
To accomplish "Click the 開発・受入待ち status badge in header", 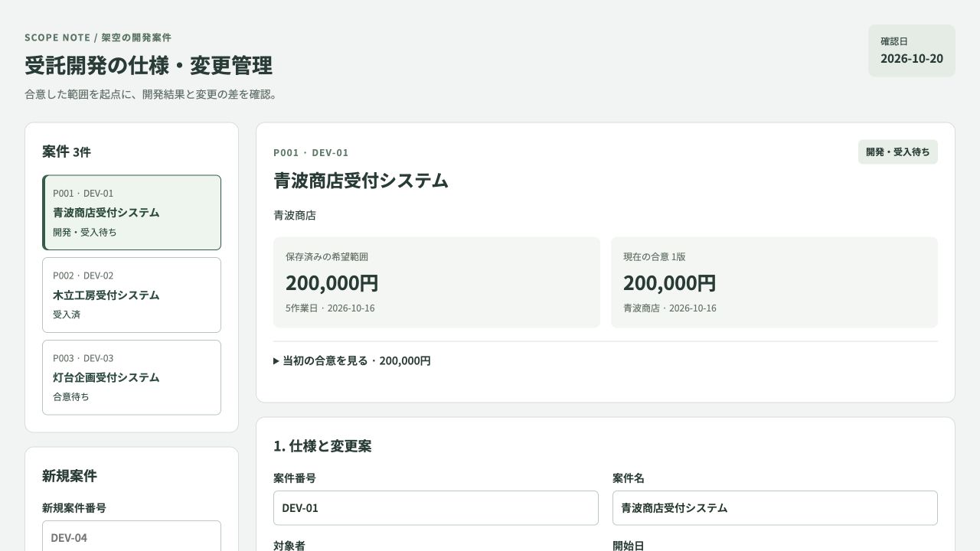I will pos(897,152).
